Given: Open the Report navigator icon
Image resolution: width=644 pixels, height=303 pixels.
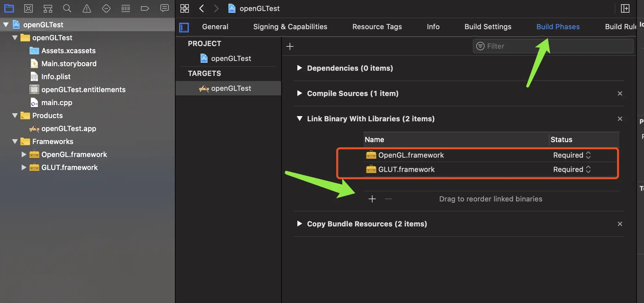Looking at the screenshot, I should pos(165,8).
